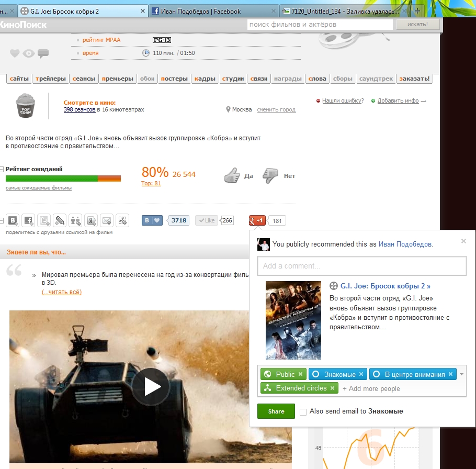Remove Extended circles chip
The image size is (476, 469).
(332, 388)
